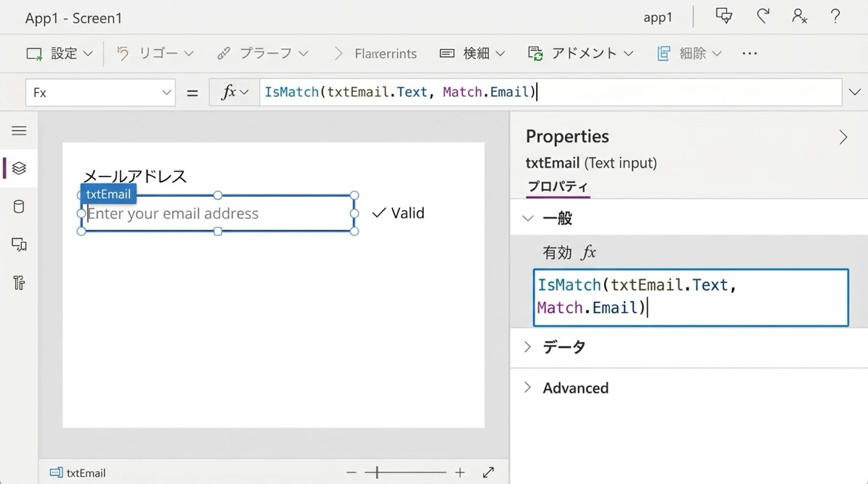This screenshot has height=484, width=868.
Task: Click the email address text input
Action: tap(218, 213)
